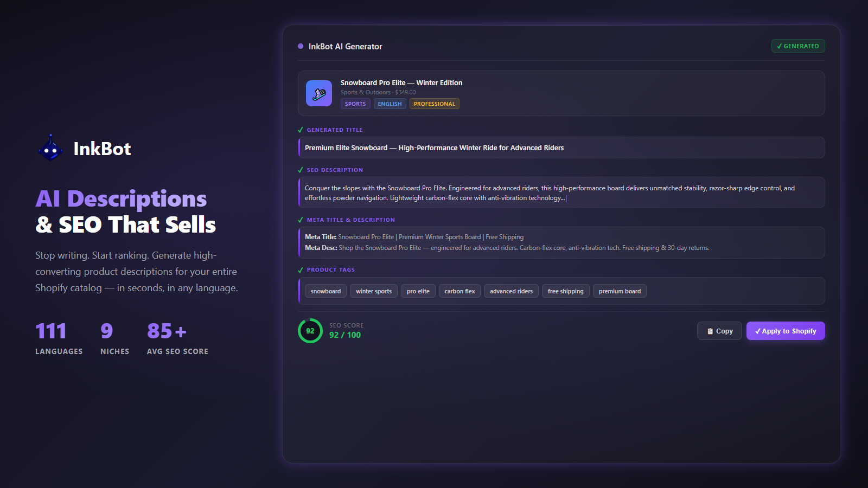Select the ENGLISH language badge
868x488 pixels.
click(x=390, y=104)
